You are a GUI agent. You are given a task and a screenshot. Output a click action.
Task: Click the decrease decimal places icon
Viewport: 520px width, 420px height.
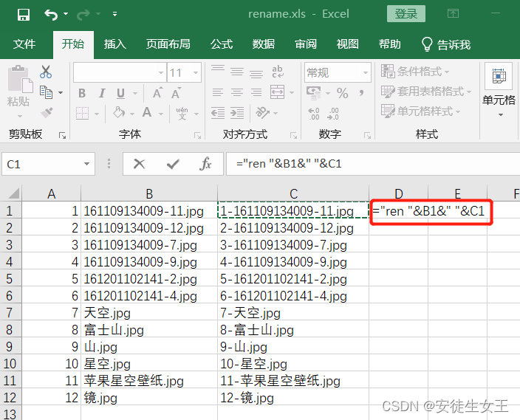(x=333, y=114)
